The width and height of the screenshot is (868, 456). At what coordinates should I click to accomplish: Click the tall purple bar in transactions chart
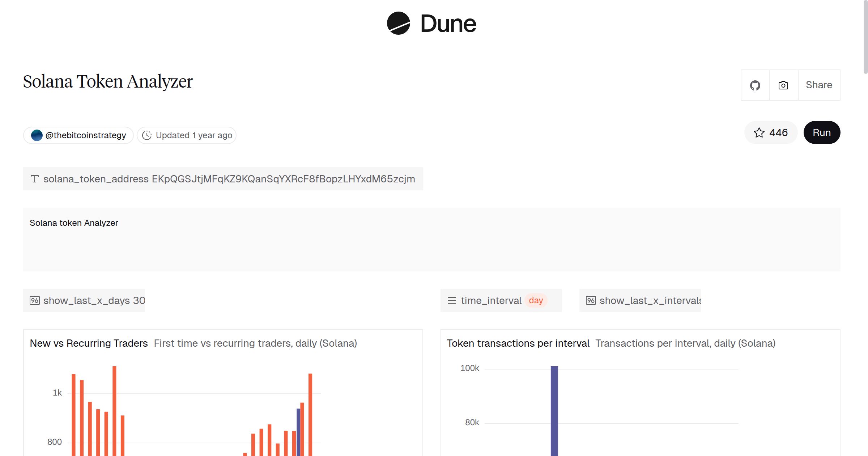pos(554,409)
